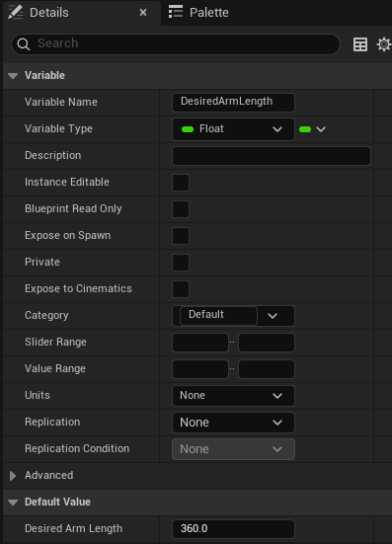This screenshot has width=392, height=544.
Task: Click the Replication label
Action: (52, 422)
